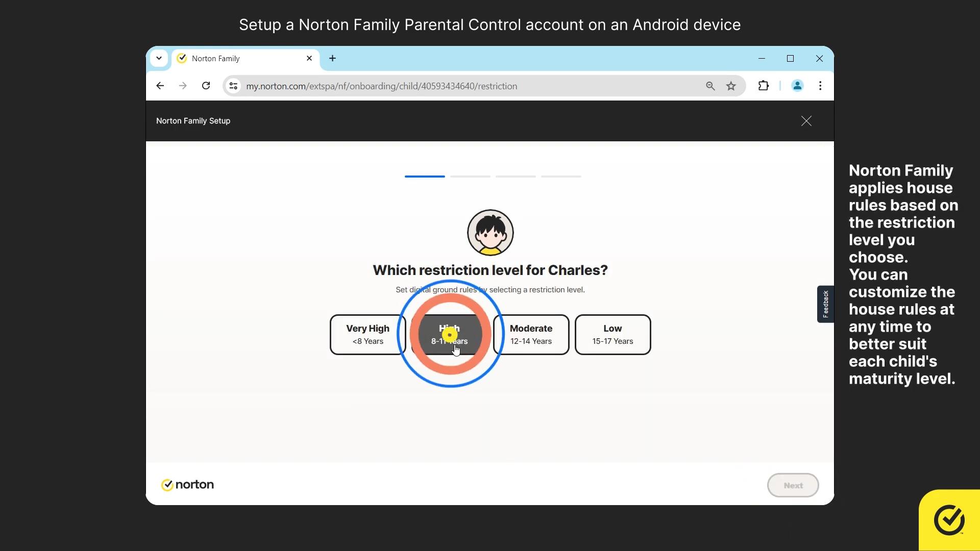Maximize the browser window
This screenshot has width=980, height=551.
coord(790,59)
